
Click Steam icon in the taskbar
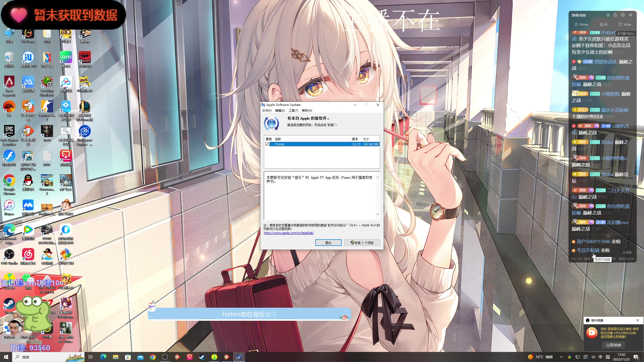pos(202,357)
